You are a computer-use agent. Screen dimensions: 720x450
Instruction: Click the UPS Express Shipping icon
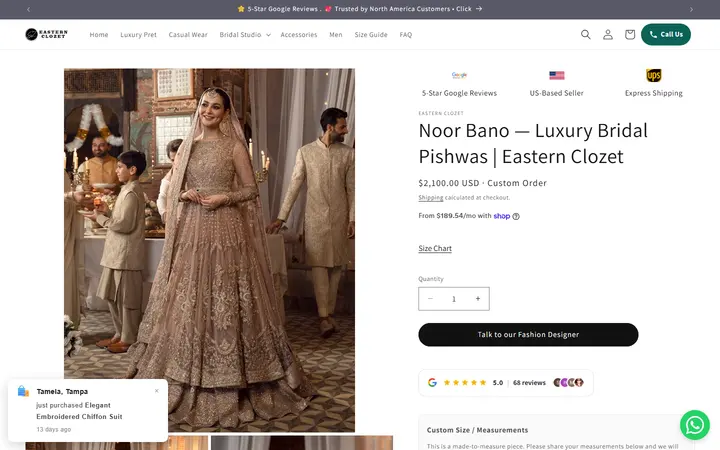click(653, 75)
